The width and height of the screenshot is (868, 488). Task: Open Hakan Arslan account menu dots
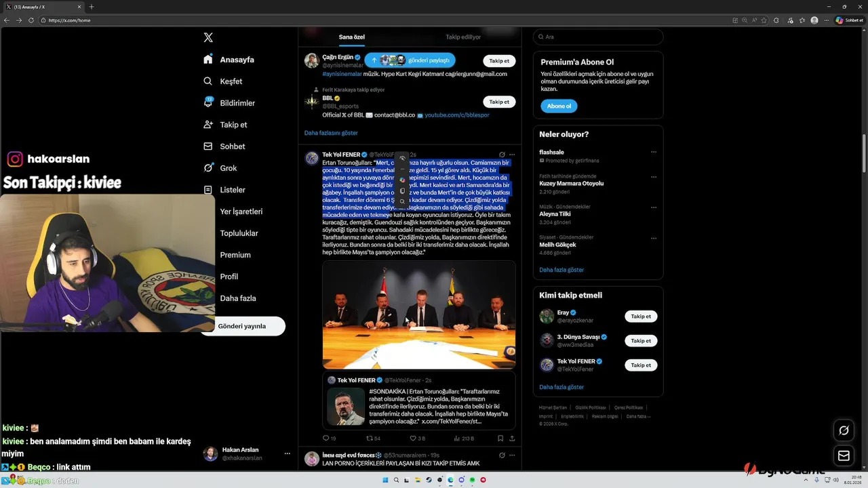[287, 453]
